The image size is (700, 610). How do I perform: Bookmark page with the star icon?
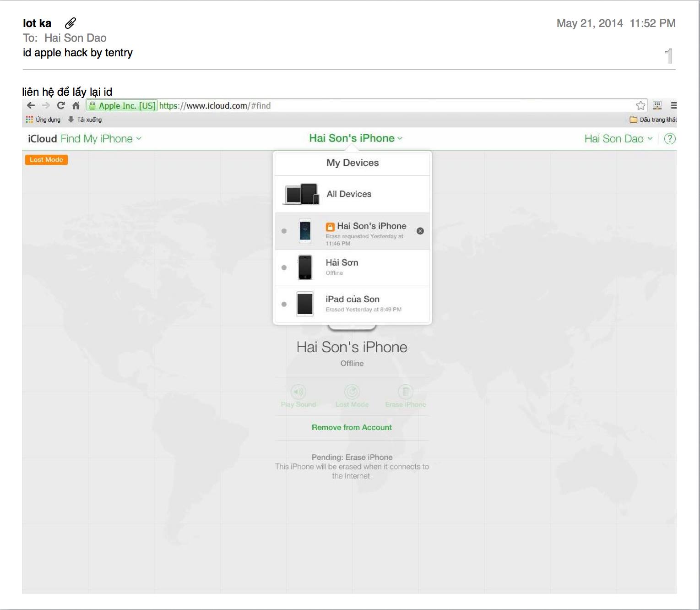point(640,106)
